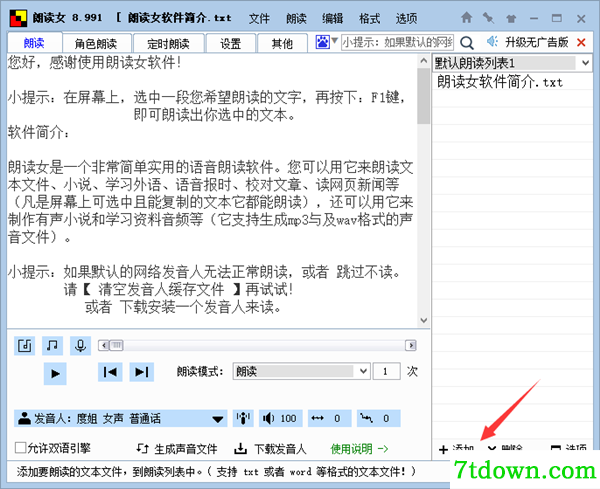The height and width of the screenshot is (489, 600).
Task: Open the 朗读模式 dropdown
Action: (x=302, y=371)
